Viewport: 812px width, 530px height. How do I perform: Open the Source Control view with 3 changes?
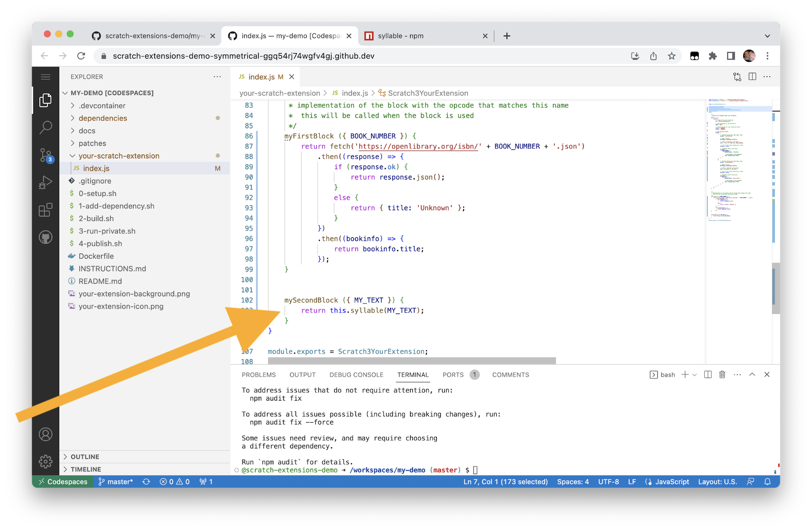coord(45,156)
